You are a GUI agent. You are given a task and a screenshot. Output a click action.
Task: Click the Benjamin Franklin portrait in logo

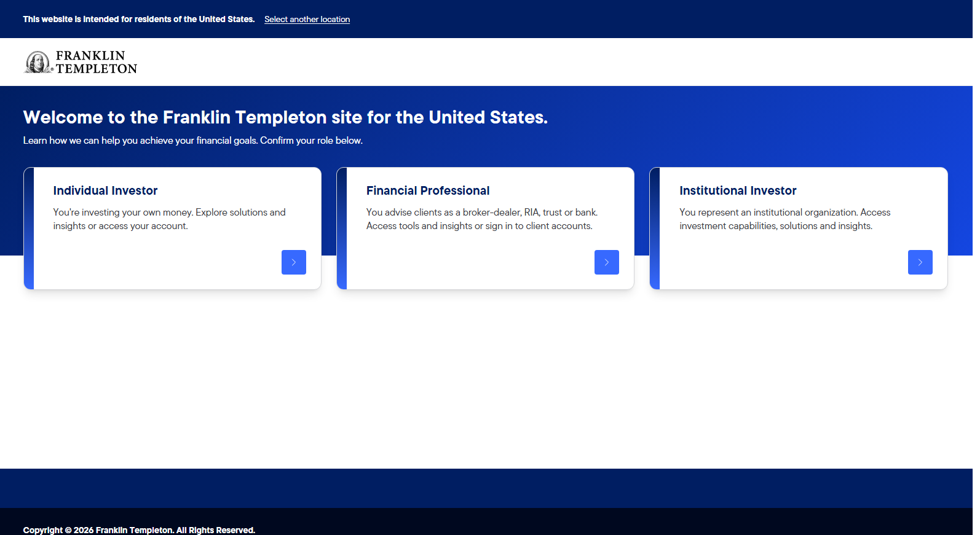tap(38, 62)
